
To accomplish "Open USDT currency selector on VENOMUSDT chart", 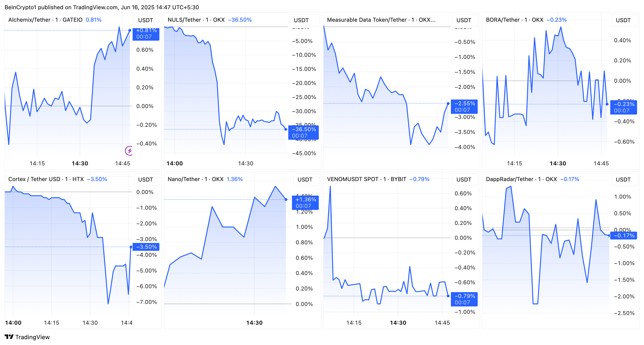I will pyautogui.click(x=464, y=179).
